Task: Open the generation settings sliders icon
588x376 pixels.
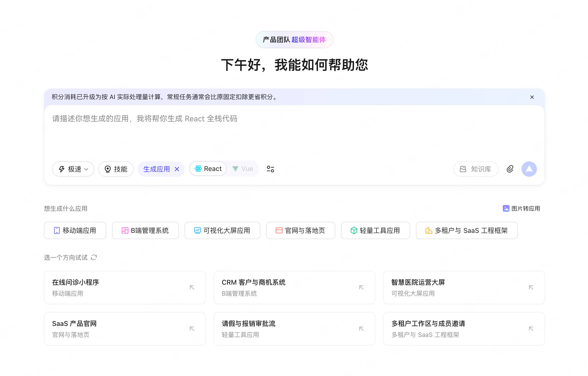Action: (270, 169)
